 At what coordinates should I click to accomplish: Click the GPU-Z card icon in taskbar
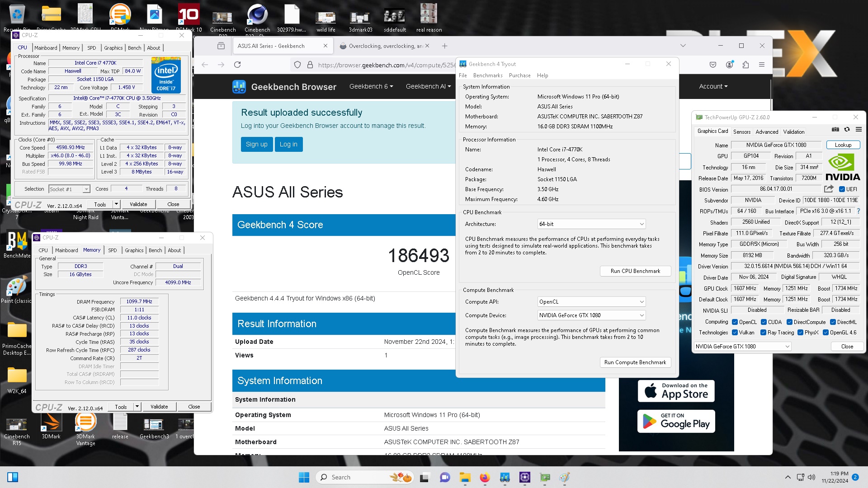(545, 477)
